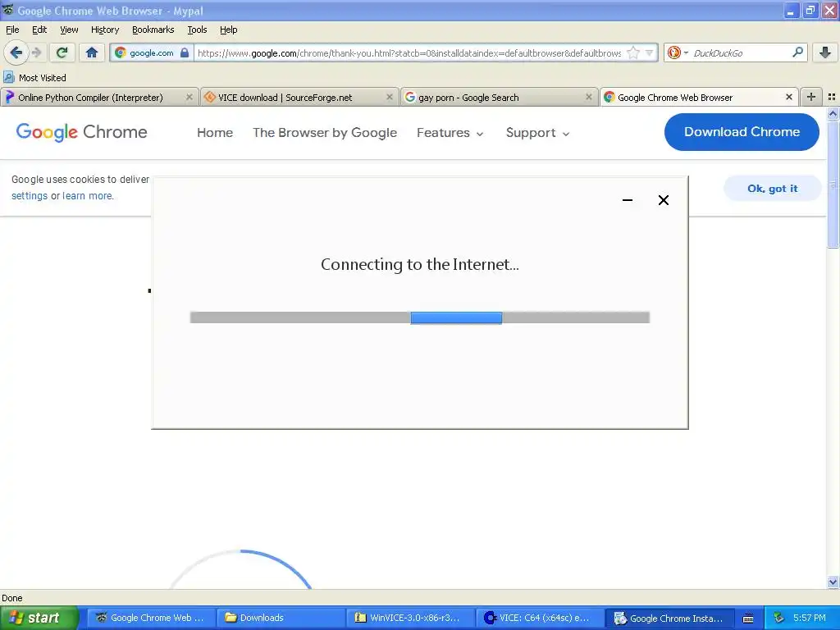Viewport: 840px width, 630px height.
Task: Click the padlock security icon
Action: [185, 52]
